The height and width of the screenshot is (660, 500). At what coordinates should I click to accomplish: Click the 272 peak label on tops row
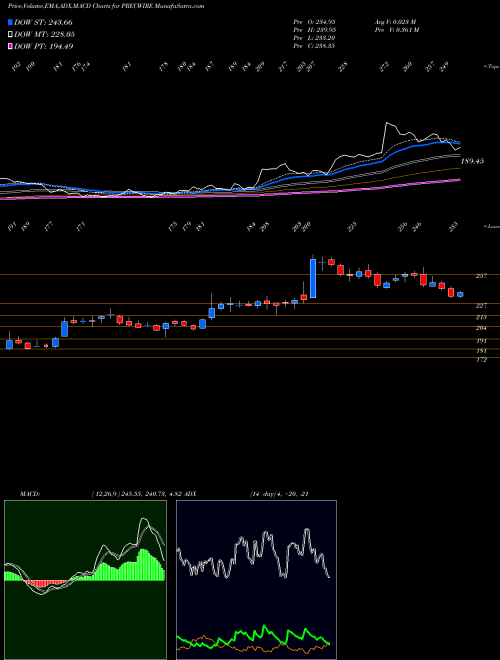click(385, 67)
